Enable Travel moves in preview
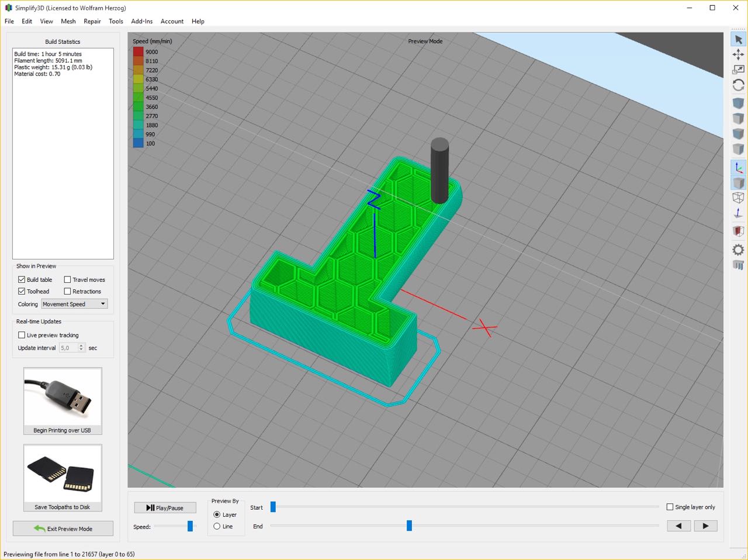748x560 pixels. tap(68, 280)
